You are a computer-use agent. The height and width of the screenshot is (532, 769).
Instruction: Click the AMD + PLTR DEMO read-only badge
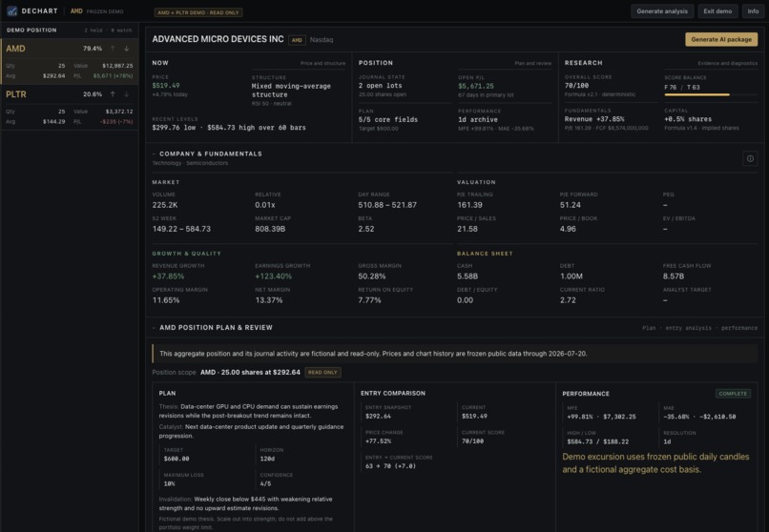click(198, 12)
